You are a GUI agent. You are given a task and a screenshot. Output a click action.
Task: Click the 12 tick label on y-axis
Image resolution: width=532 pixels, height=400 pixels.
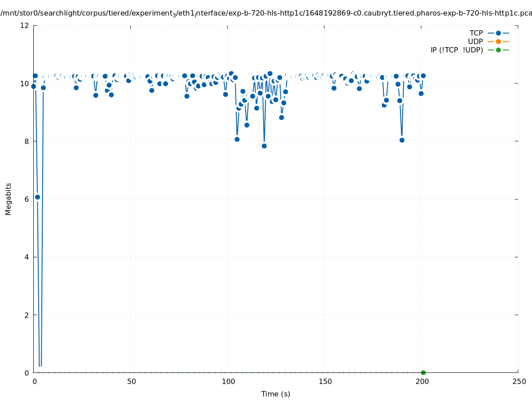click(x=25, y=25)
